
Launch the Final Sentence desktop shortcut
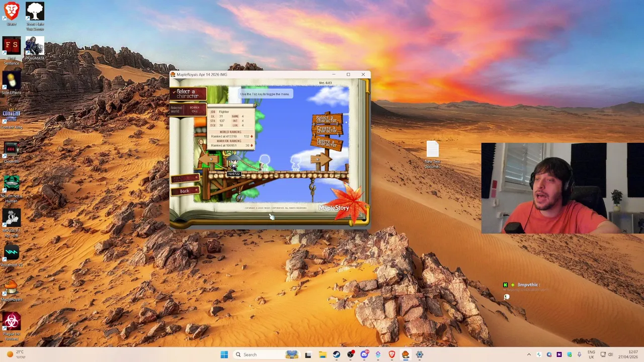point(12,51)
